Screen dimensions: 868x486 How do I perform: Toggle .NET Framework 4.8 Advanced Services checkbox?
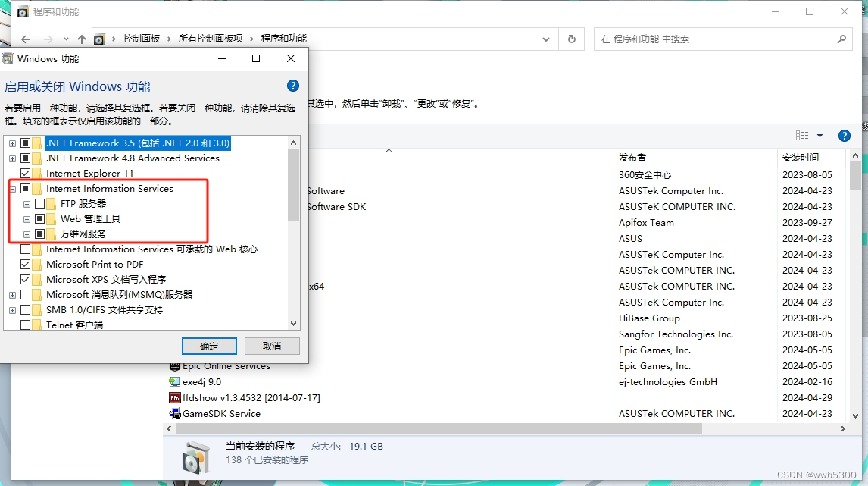coord(26,158)
